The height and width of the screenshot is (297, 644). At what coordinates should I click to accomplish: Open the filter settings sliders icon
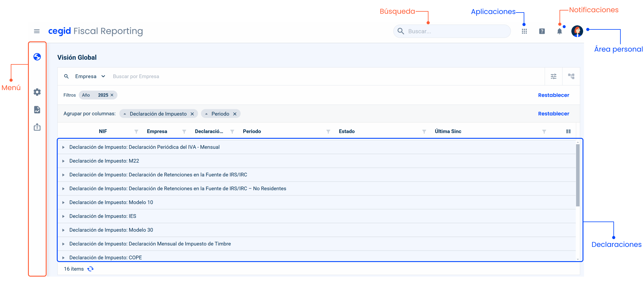click(x=553, y=76)
